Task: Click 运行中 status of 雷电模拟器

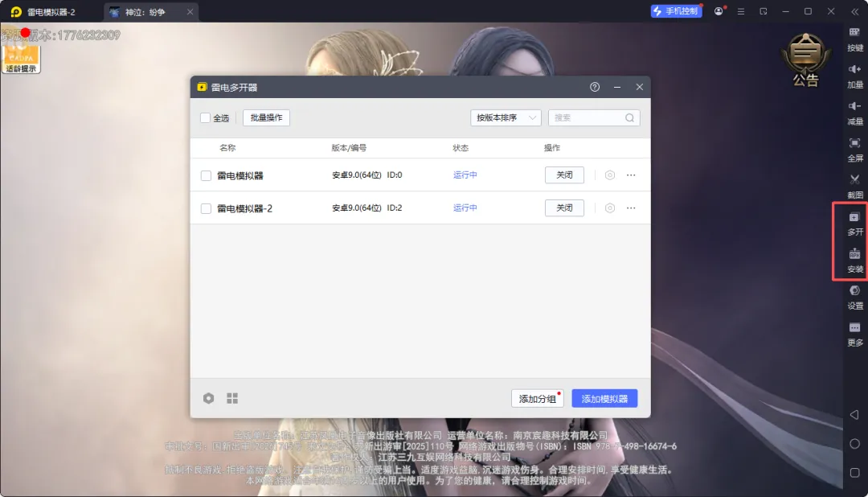Action: pos(465,175)
